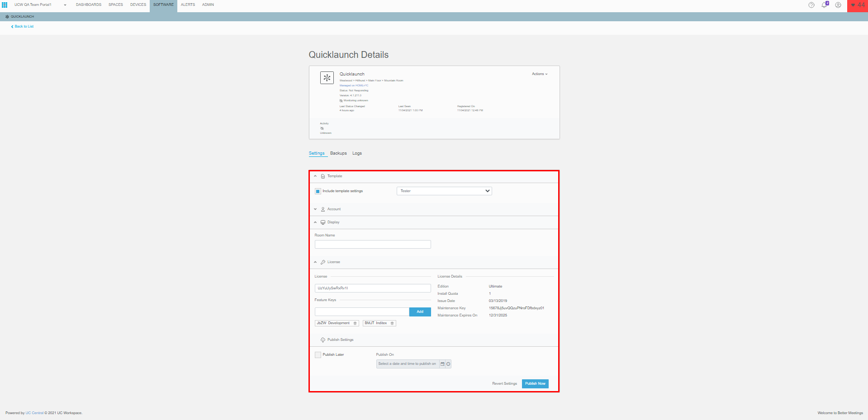The width and height of the screenshot is (868, 420).
Task: Click the Template section document icon
Action: 323,176
